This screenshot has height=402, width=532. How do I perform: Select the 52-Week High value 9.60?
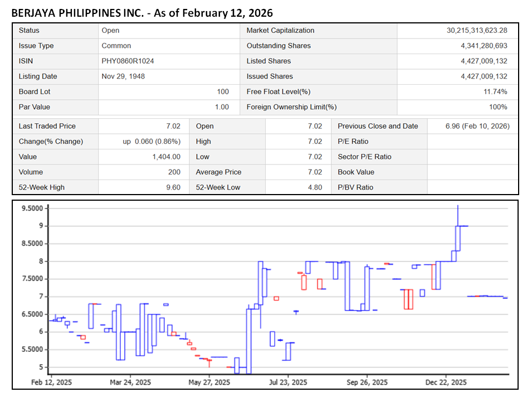pyautogui.click(x=173, y=187)
